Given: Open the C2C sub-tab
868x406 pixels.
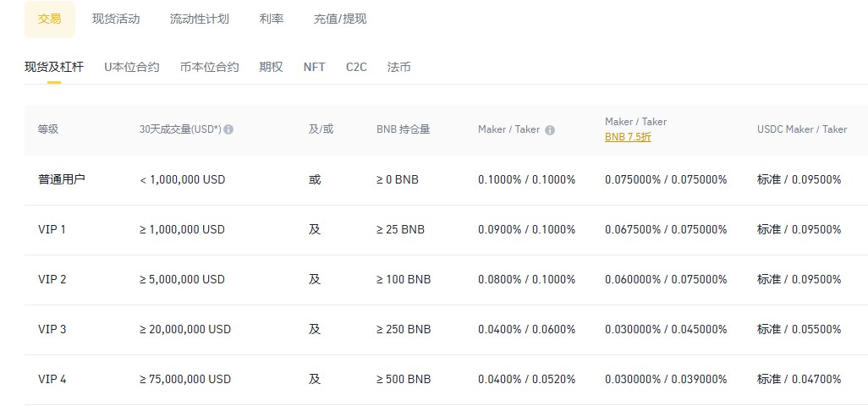Looking at the screenshot, I should (356, 67).
